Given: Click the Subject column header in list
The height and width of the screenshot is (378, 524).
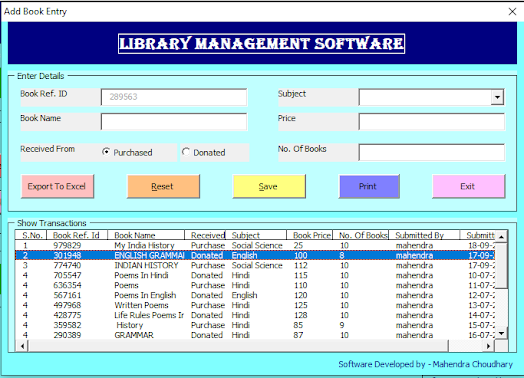Looking at the screenshot, I should 256,235.
